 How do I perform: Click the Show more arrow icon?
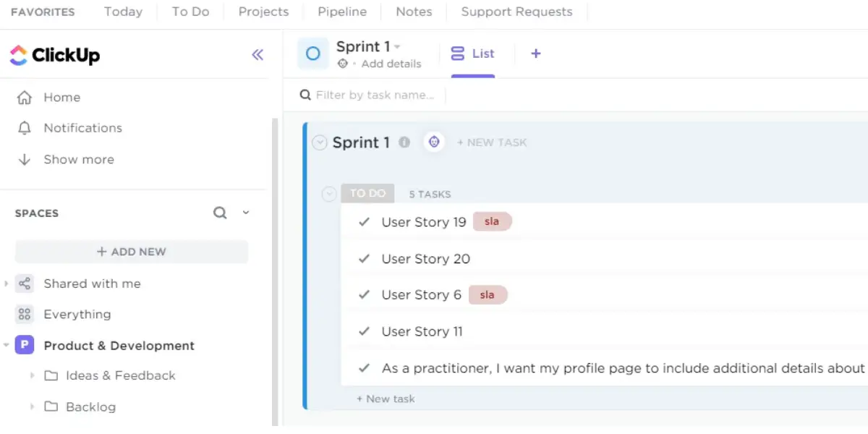coord(25,160)
